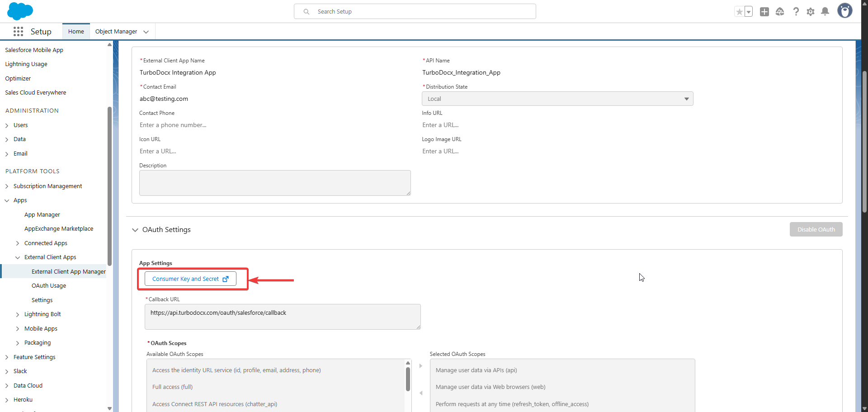The height and width of the screenshot is (412, 868).
Task: Select External Client App Manager
Action: click(69, 272)
